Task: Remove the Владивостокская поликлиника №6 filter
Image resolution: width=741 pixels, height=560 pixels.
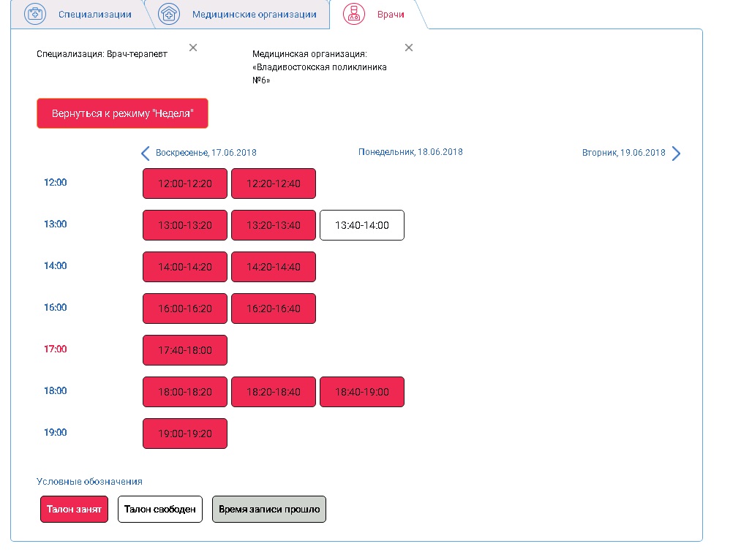Action: coord(409,48)
